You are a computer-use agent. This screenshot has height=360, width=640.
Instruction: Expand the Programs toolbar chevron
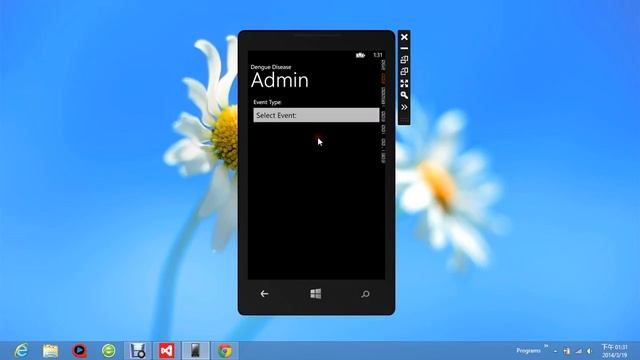coord(546,346)
